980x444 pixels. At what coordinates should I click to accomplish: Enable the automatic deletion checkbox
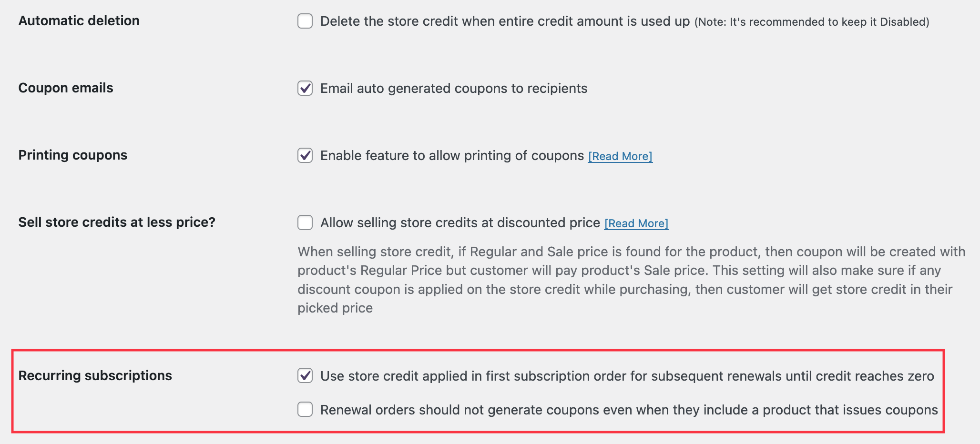coord(305,21)
